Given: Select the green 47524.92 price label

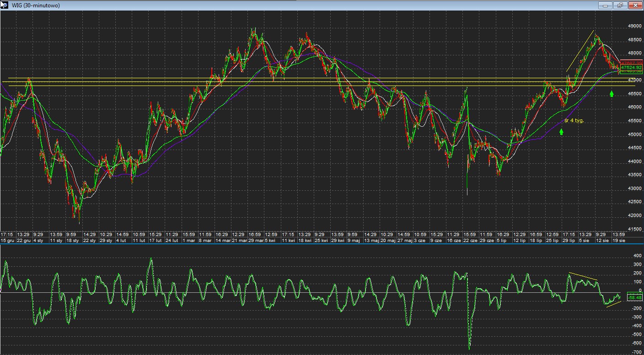Looking at the screenshot, I should (x=631, y=67).
